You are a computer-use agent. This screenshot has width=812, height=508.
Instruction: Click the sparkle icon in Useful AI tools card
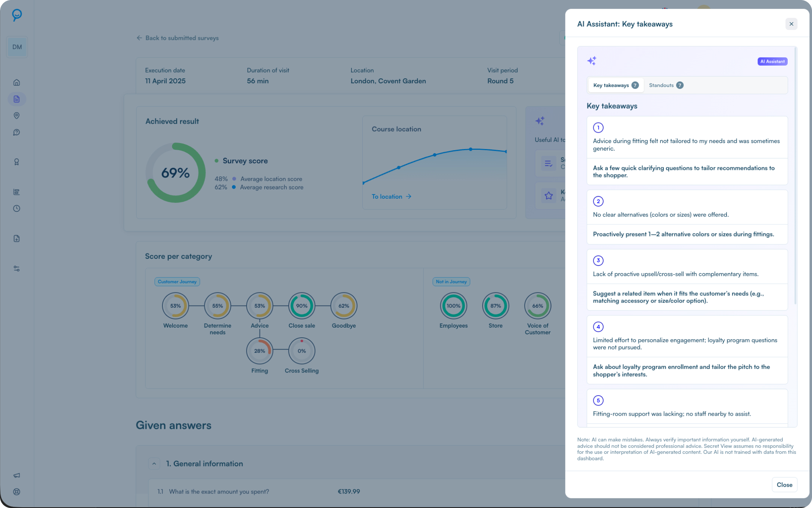click(540, 121)
